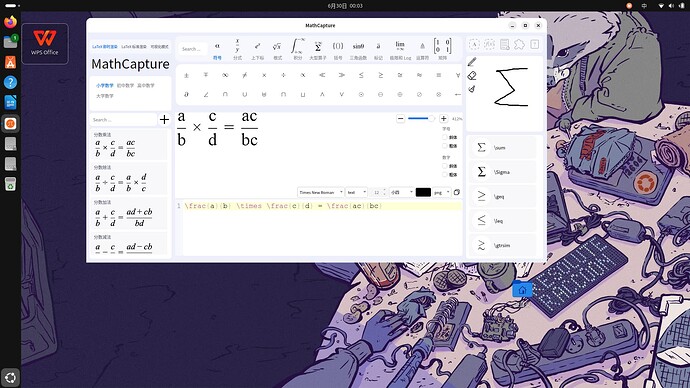Image resolution: width=690 pixels, height=388 pixels.
Task: Insert the less-than-or-equal ≤ symbol in symbol grid
Action: (x=361, y=75)
